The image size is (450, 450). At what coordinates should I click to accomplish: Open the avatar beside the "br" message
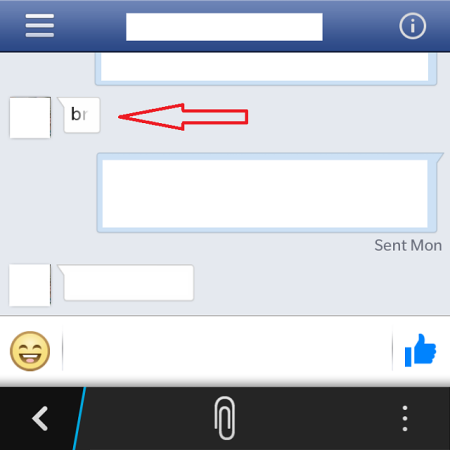[30, 117]
